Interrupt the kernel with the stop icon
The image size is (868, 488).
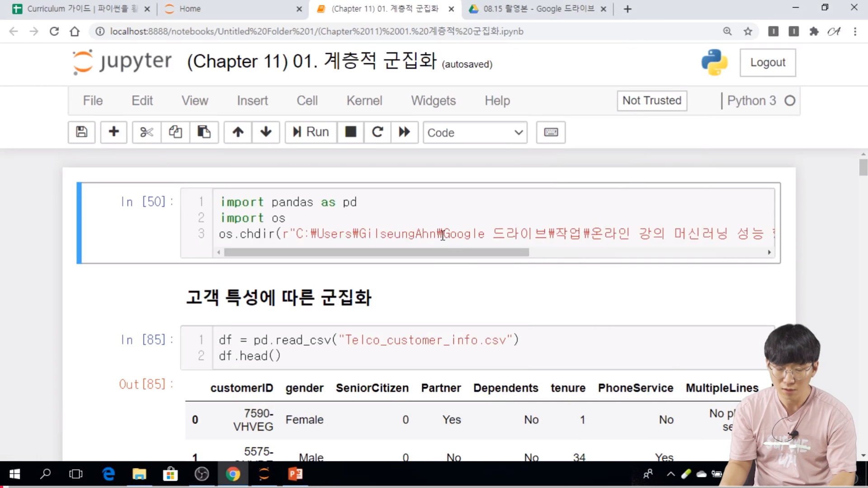tap(350, 132)
